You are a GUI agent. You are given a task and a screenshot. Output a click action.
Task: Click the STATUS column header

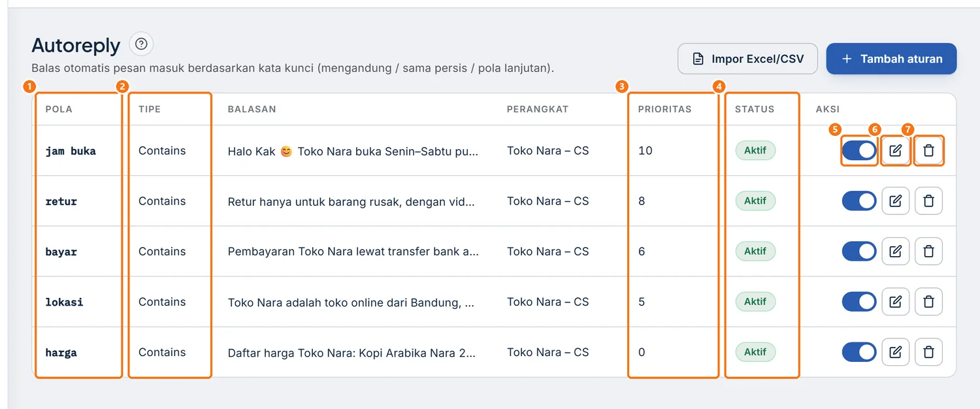(x=755, y=109)
